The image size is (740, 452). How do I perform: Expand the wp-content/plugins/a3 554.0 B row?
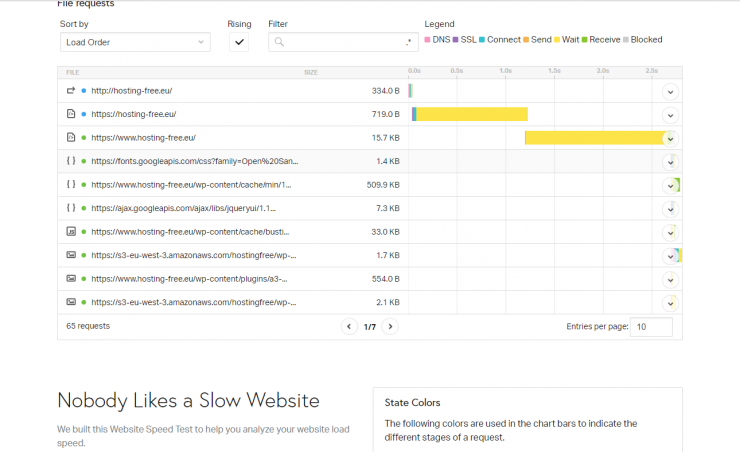coord(670,280)
